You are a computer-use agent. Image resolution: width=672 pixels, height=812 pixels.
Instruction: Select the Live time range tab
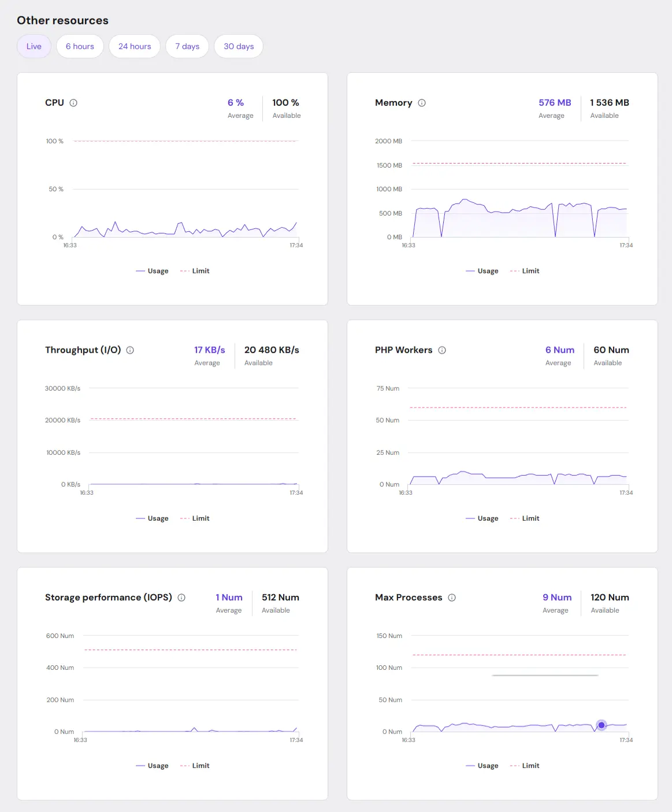[34, 46]
